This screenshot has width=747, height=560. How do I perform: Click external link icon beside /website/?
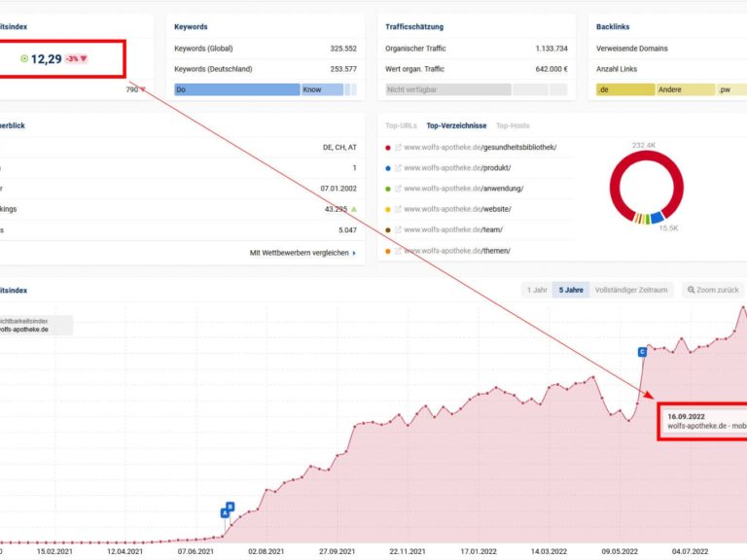[x=398, y=209]
